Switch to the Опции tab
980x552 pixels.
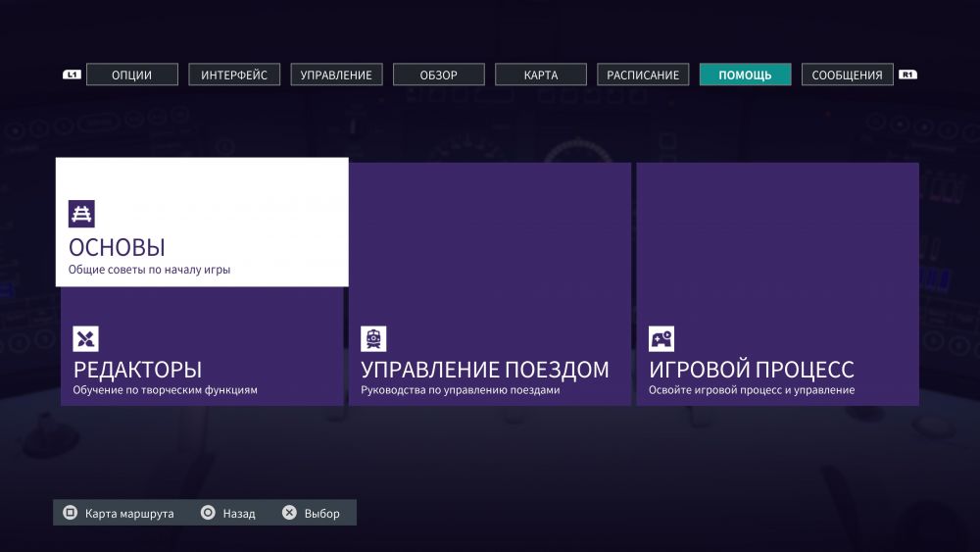[132, 75]
